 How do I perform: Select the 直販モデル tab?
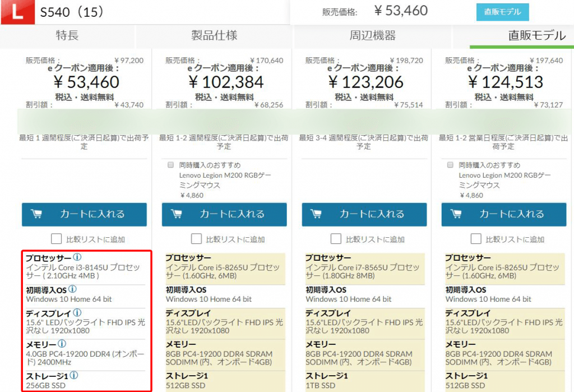[536, 35]
